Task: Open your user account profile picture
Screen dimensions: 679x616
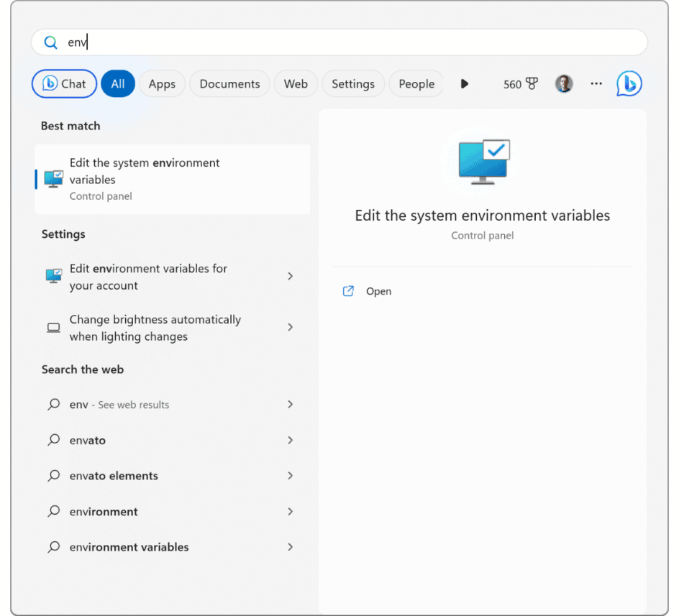Action: point(564,83)
